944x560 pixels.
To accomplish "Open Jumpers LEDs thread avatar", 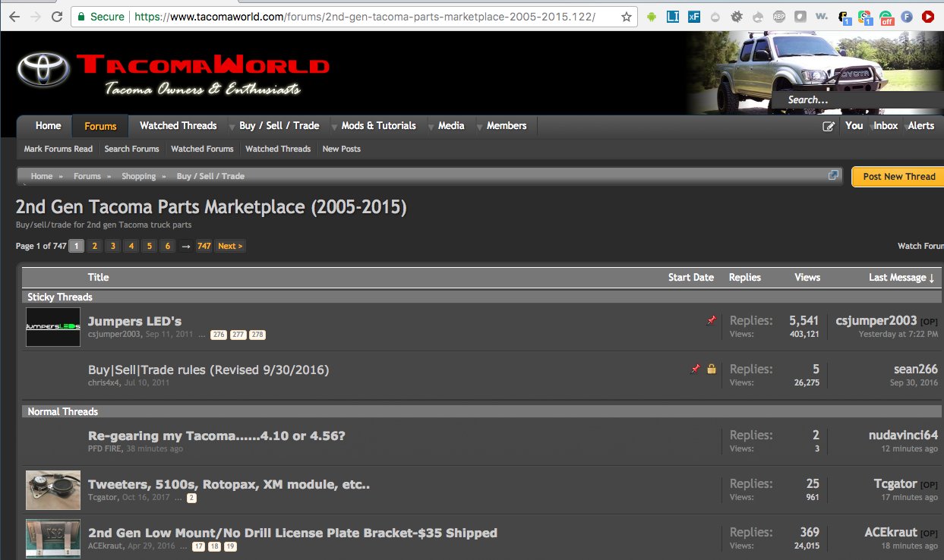I will click(x=53, y=327).
